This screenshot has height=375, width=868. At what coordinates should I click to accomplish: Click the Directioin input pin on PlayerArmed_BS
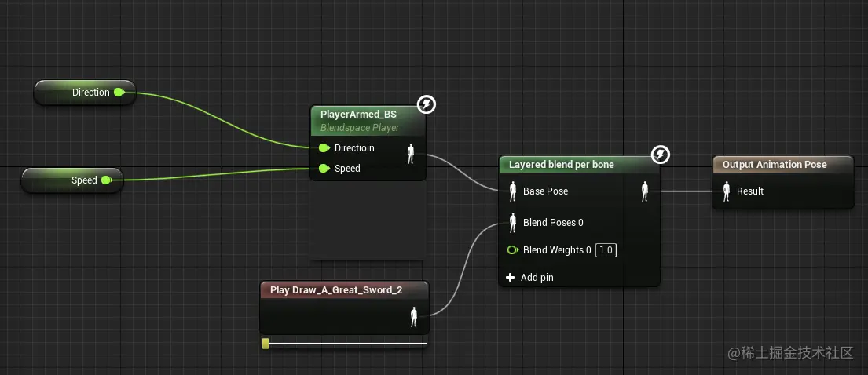(x=324, y=148)
